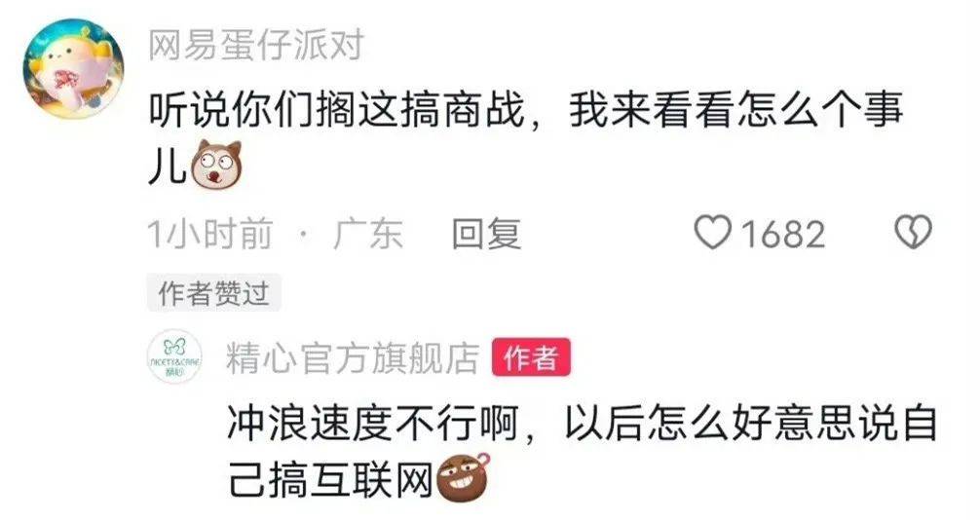Reply using the 回复 button
Viewport: 980px width, 520px height.
click(x=486, y=234)
